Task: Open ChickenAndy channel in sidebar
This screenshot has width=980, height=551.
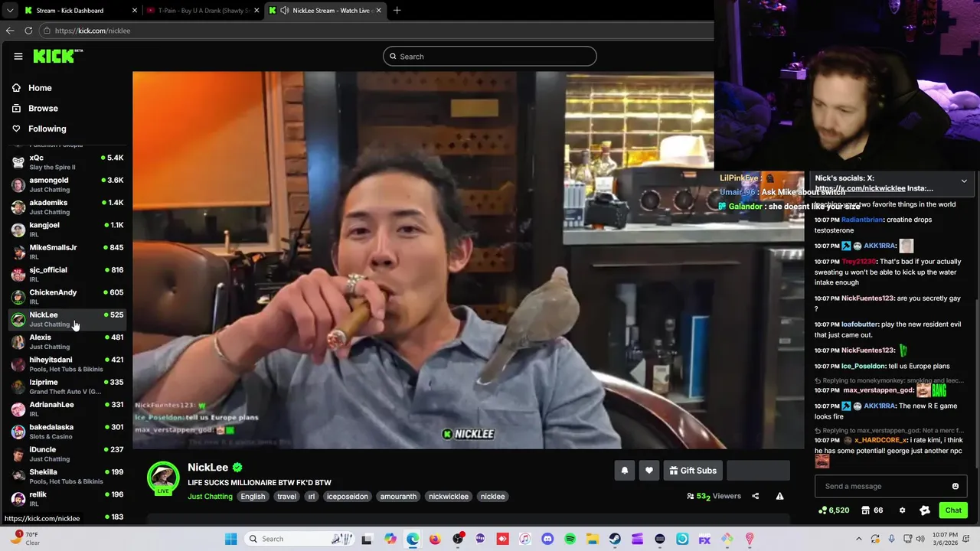Action: pos(67,297)
